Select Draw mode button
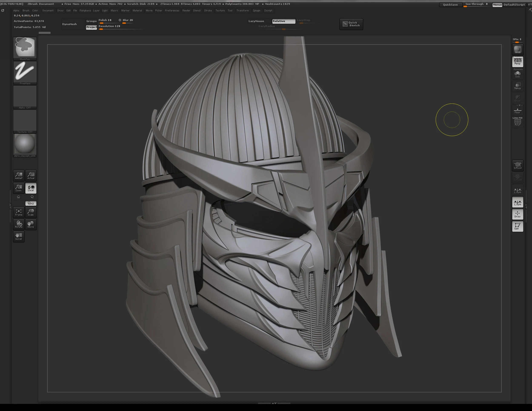This screenshot has height=411, width=532. click(x=518, y=214)
